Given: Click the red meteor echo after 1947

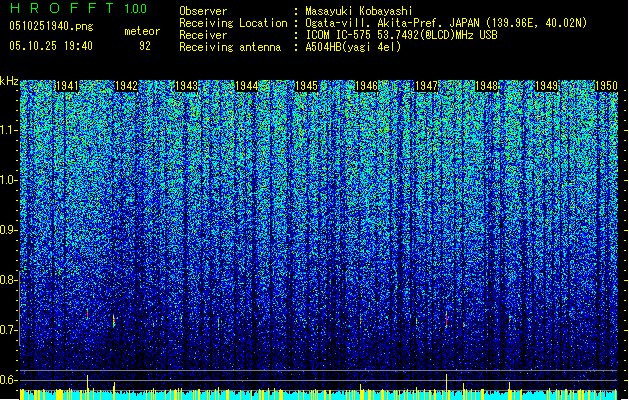Looking at the screenshot, I should 446,319.
